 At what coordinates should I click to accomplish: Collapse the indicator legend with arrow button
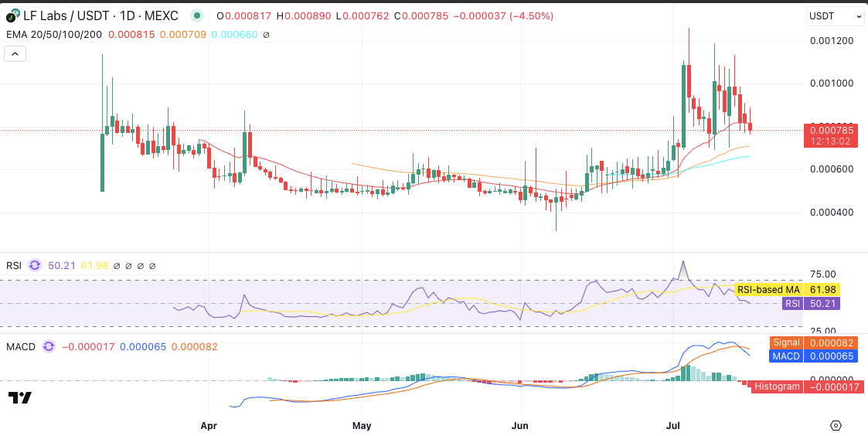(15, 53)
